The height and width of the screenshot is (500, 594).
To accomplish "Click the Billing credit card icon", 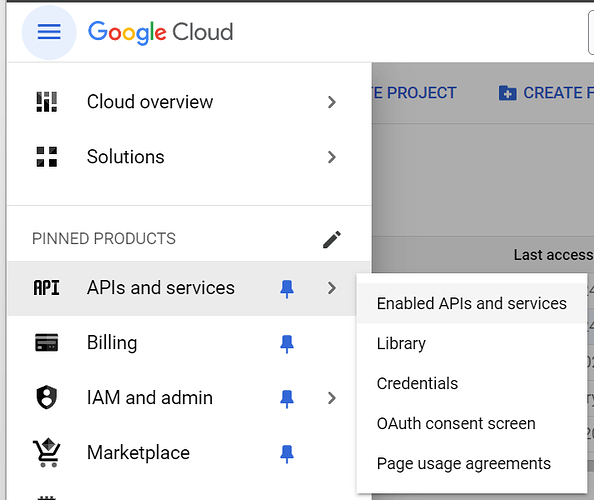I will pos(47,342).
